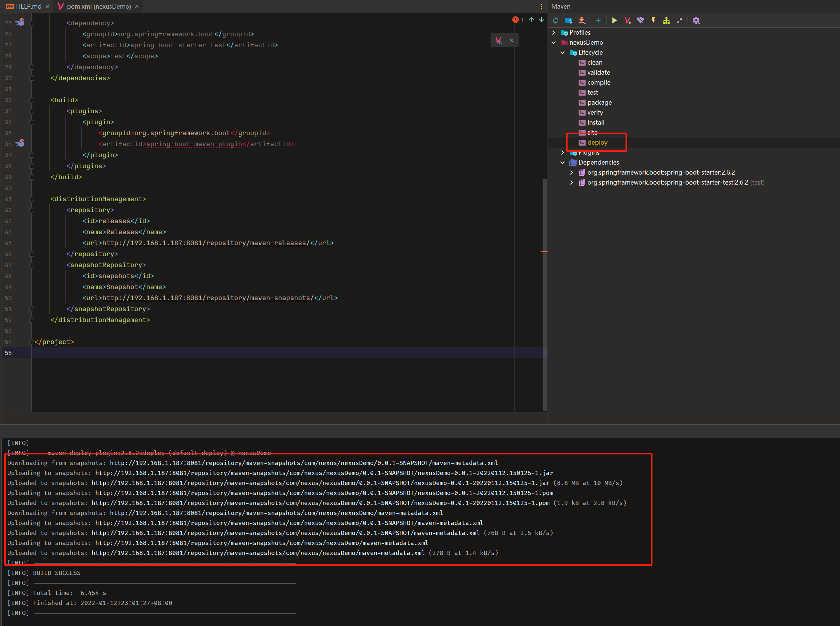Open editor tabs more options menu
Screen dimensions: 840x626
(542, 6)
